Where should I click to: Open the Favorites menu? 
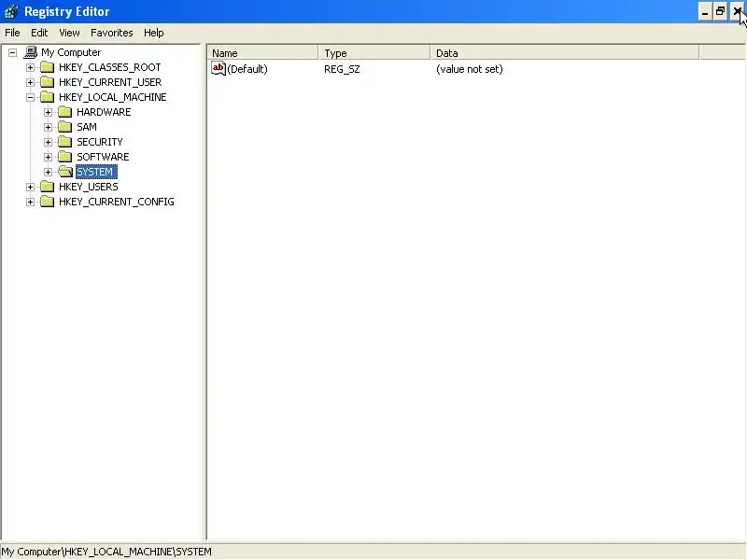click(111, 33)
